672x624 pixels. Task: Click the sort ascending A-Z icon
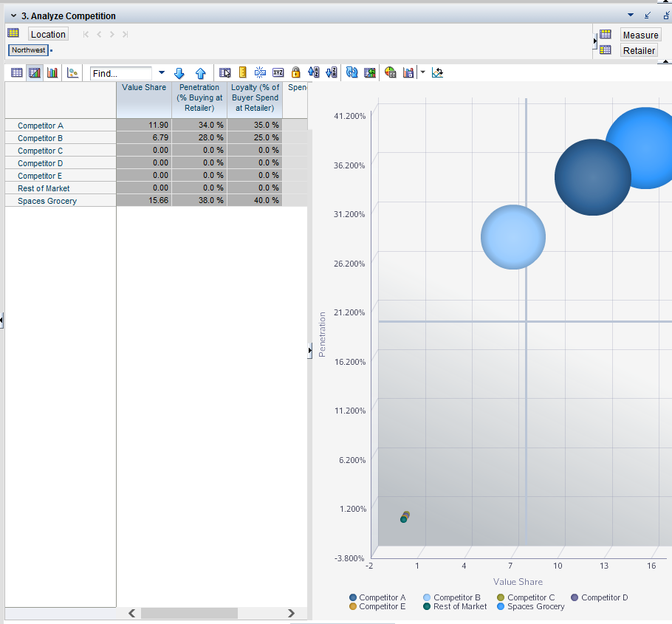click(313, 72)
